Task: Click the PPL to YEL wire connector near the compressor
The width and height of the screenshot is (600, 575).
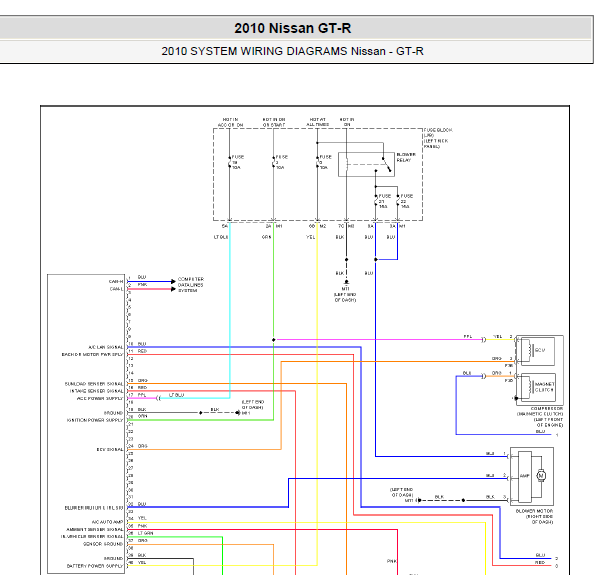Action: (484, 340)
